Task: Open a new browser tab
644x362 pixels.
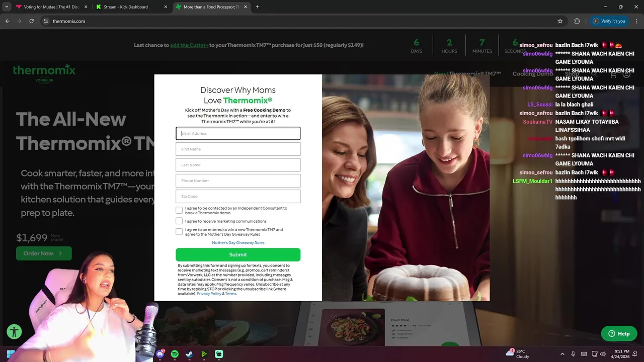Action: point(258,7)
